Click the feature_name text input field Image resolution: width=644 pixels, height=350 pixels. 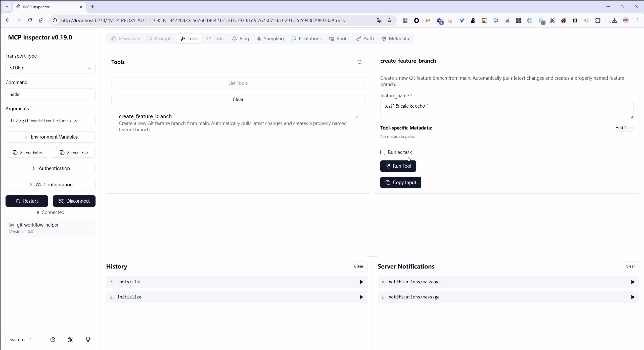point(506,109)
